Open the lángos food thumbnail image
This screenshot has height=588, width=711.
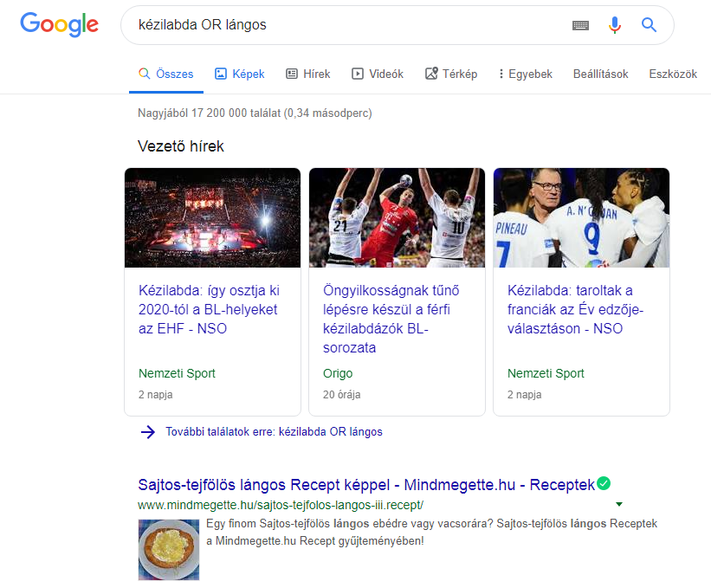point(169,550)
